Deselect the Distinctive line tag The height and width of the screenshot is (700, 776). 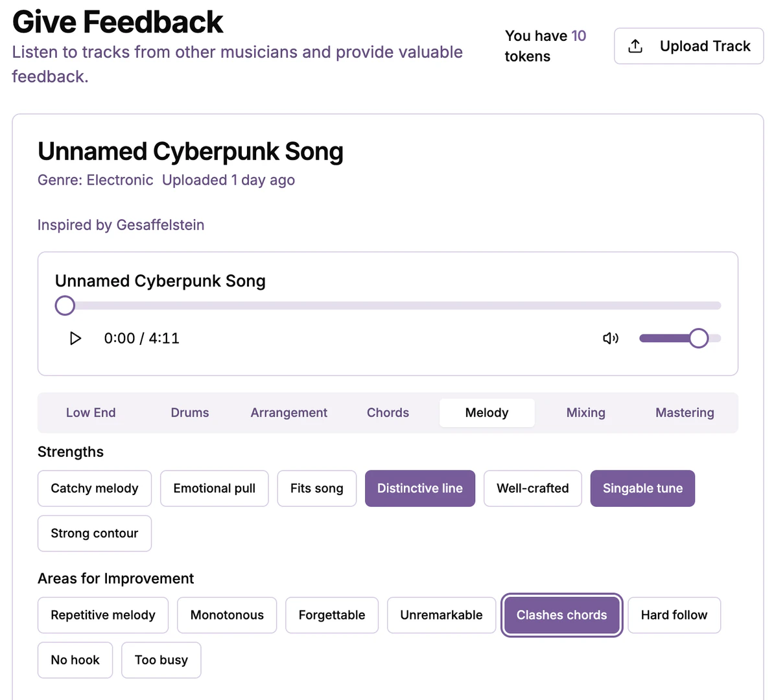420,489
